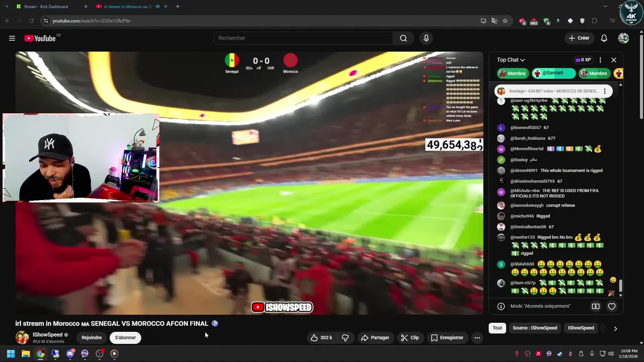Image resolution: width=644 pixels, height=362 pixels.
Task: Open taskbar volume speaker icon
Action: pos(611,353)
